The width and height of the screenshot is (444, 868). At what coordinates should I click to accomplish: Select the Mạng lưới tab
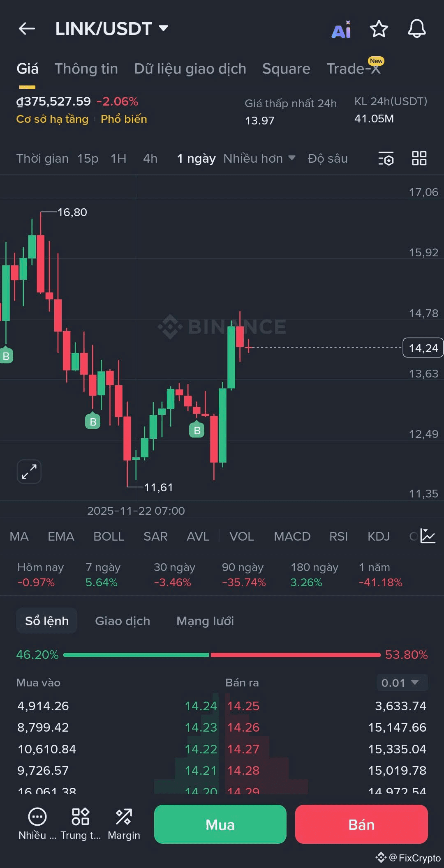click(x=205, y=621)
